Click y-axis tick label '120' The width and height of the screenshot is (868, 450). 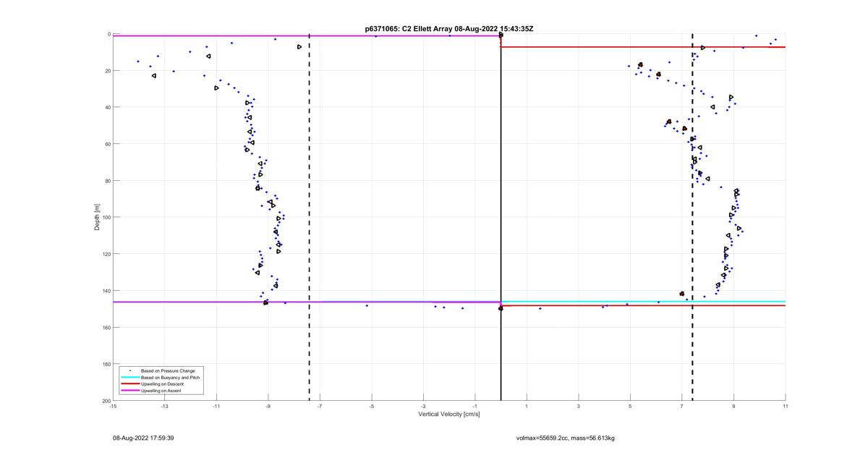(106, 254)
